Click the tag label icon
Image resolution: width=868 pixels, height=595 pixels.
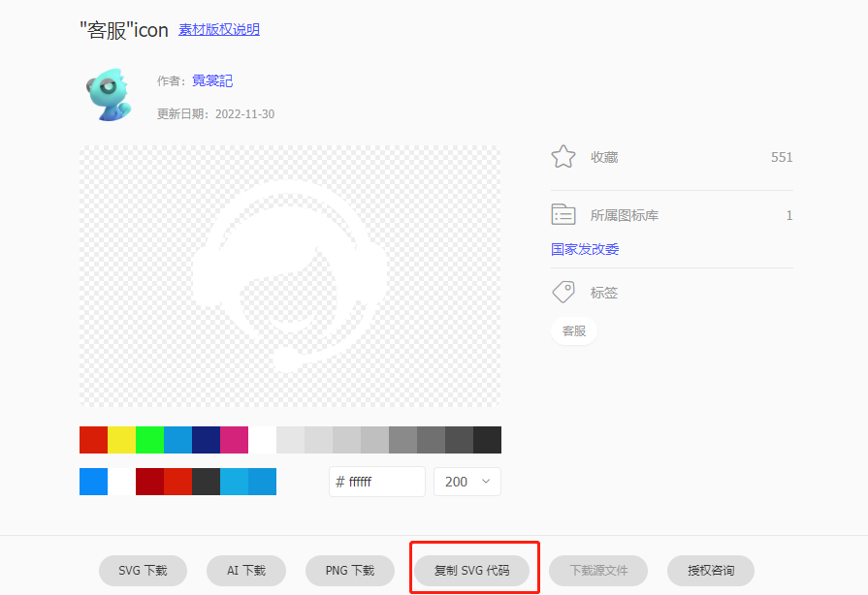(563, 293)
